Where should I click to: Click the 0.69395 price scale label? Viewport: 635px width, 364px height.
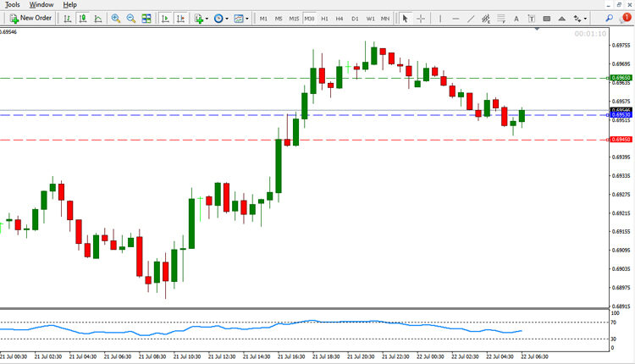pos(621,157)
